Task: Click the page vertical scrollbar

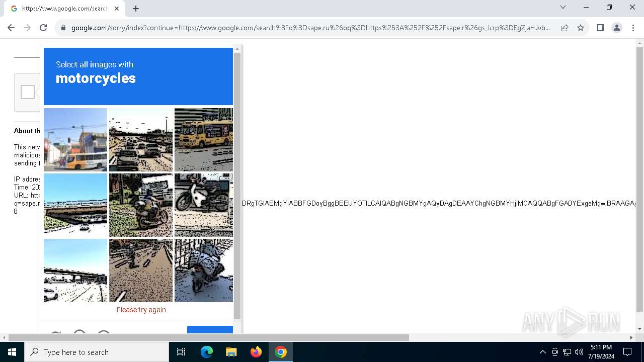Action: click(639, 178)
